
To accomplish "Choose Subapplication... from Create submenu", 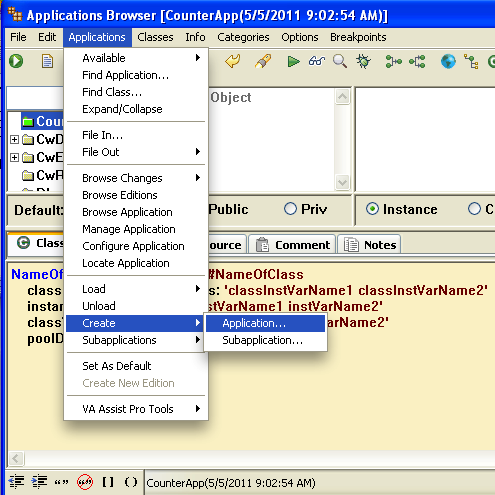I will click(x=265, y=340).
